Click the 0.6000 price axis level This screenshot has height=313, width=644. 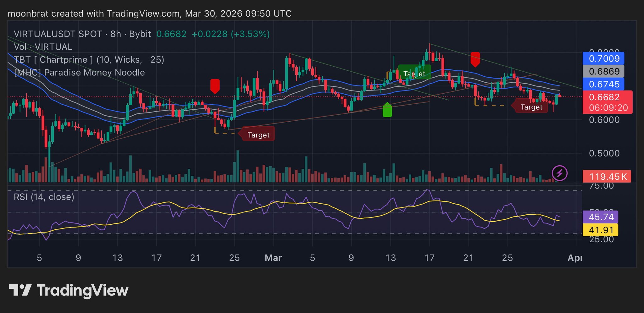(x=604, y=120)
